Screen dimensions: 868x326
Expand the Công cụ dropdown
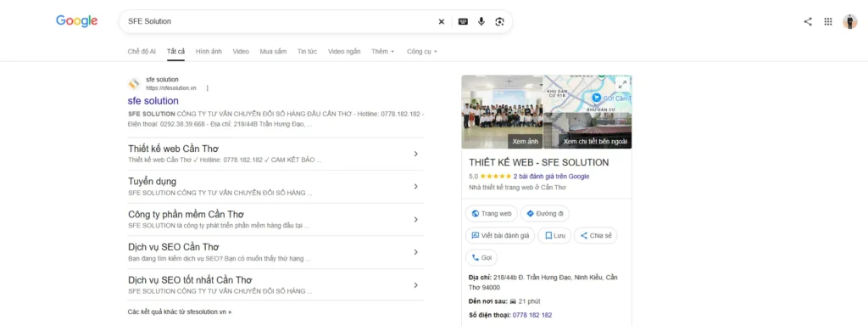pos(422,52)
